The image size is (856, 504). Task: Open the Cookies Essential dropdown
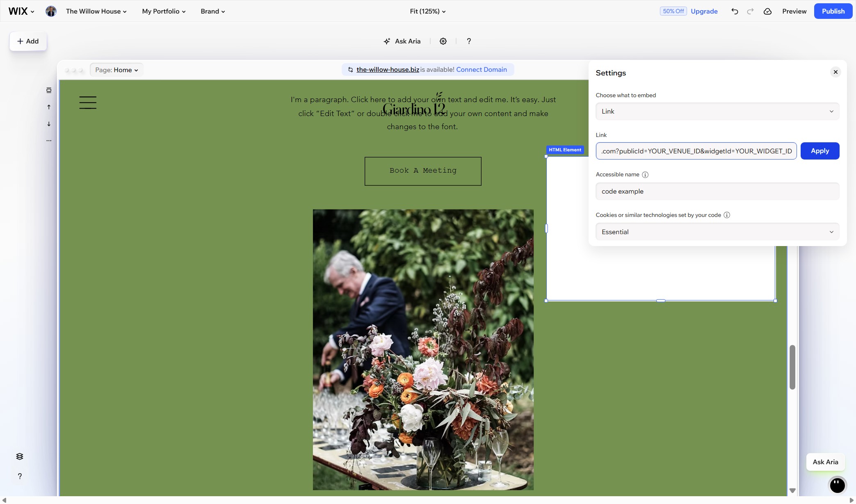click(717, 232)
